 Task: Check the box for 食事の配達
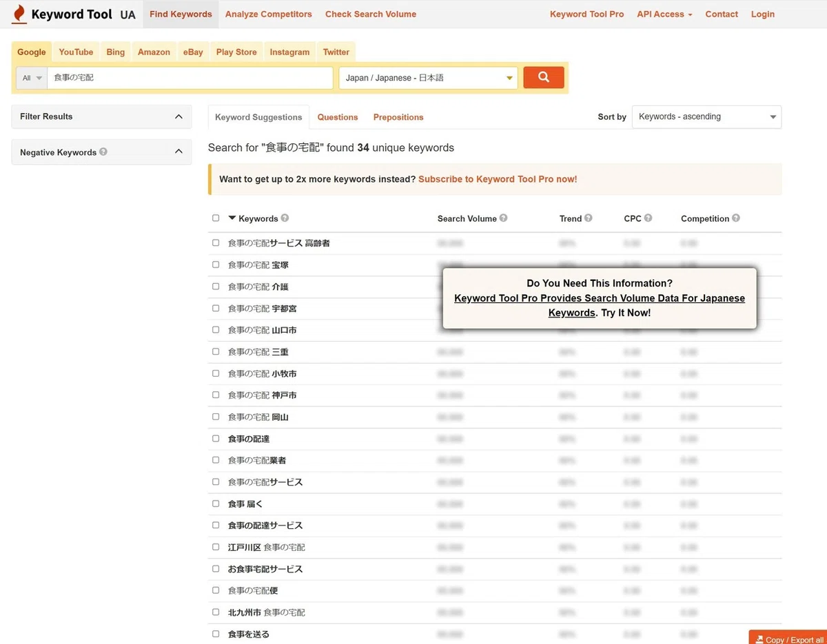tap(216, 438)
